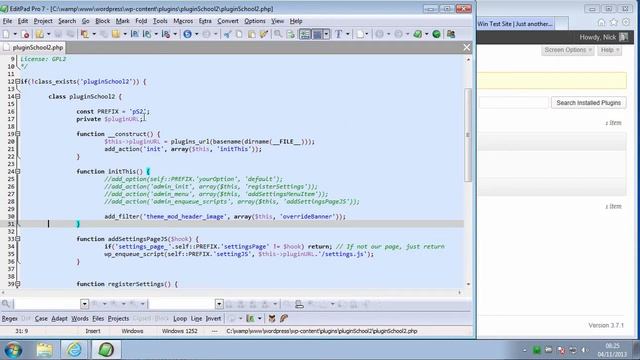Click the close-file icon with red mark
The width and height of the screenshot is (640, 360).
25,34
